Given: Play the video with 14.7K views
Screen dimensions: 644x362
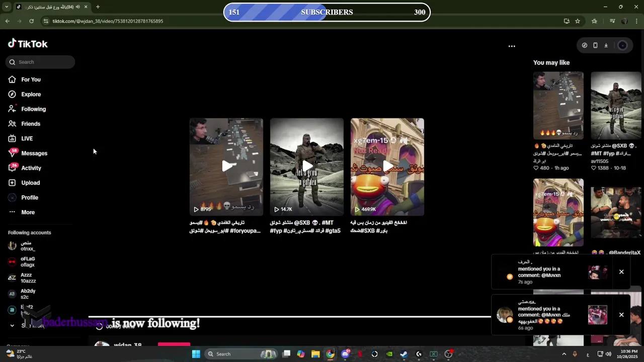Looking at the screenshot, I should click(x=307, y=166).
